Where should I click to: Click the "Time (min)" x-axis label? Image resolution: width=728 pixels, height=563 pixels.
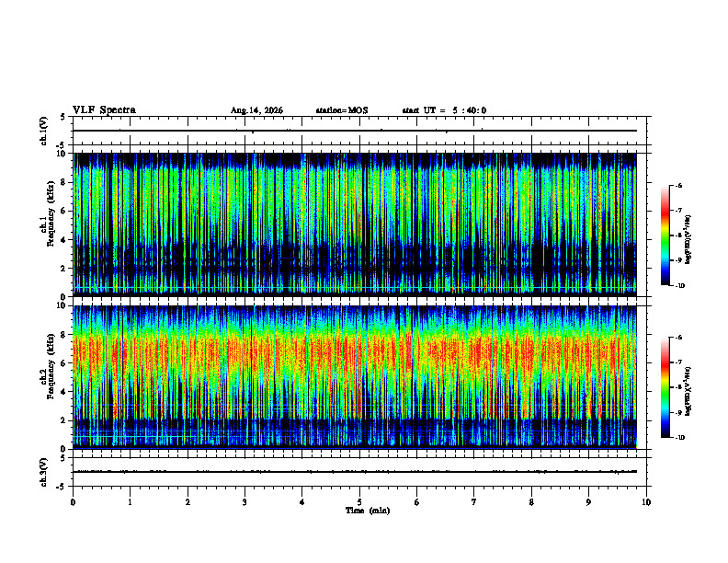point(368,511)
